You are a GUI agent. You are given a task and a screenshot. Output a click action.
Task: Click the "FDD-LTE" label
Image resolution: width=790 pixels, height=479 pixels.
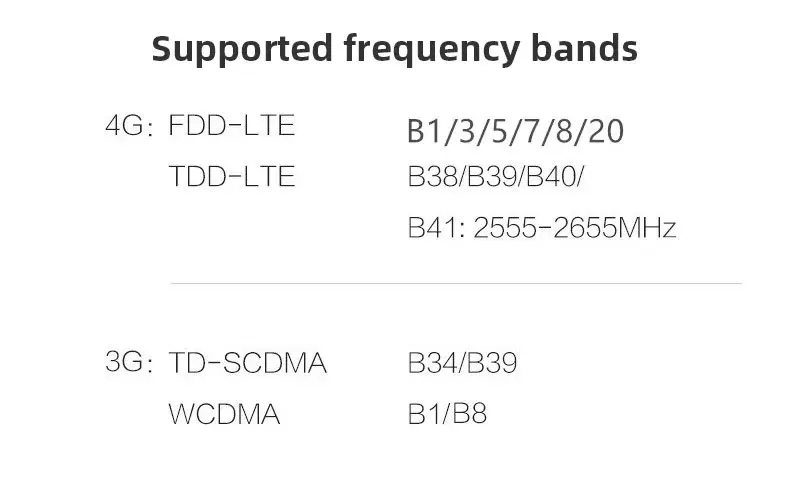[x=232, y=127]
